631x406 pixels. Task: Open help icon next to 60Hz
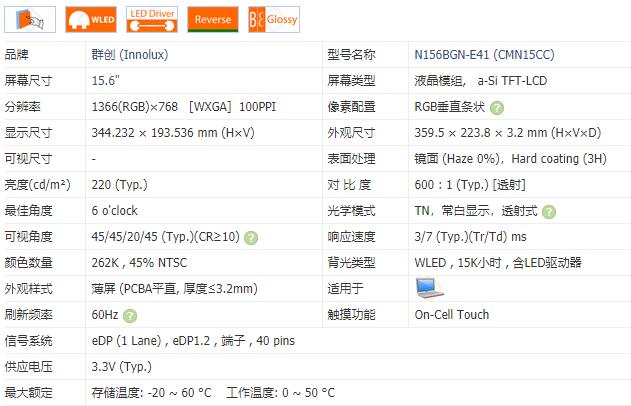(x=130, y=316)
